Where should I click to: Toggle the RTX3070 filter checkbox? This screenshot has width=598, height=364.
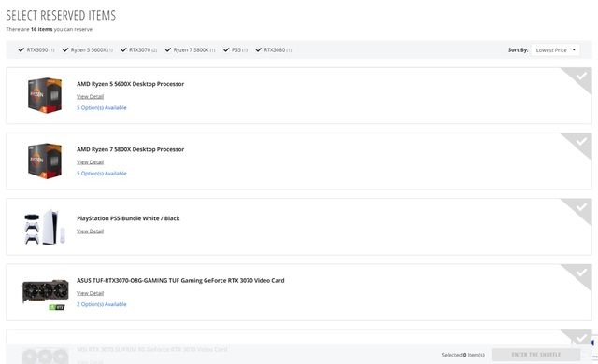[123, 49]
